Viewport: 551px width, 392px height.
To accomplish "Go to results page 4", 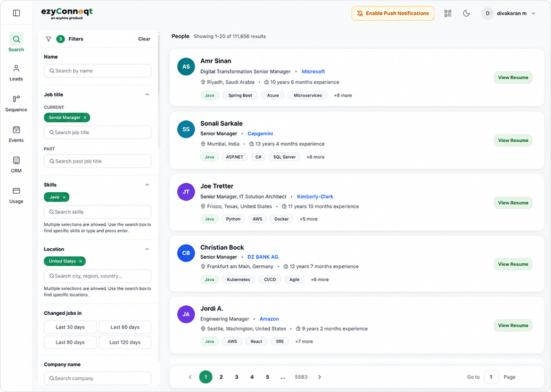I will tap(252, 377).
